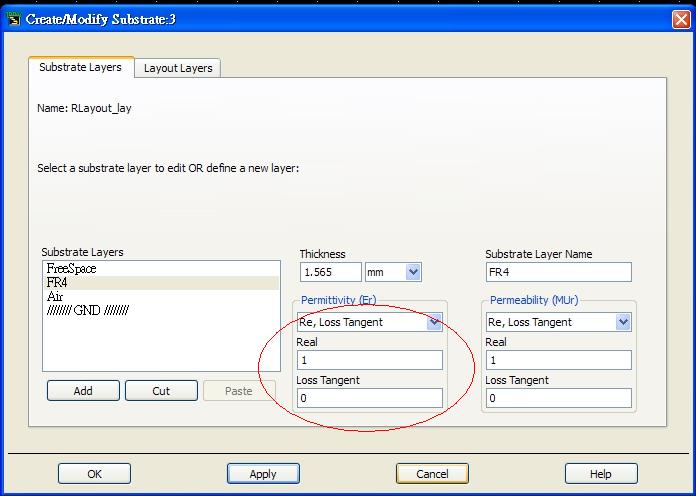The width and height of the screenshot is (696, 496).
Task: Click the Permeability Loss Tangent field
Action: click(558, 398)
